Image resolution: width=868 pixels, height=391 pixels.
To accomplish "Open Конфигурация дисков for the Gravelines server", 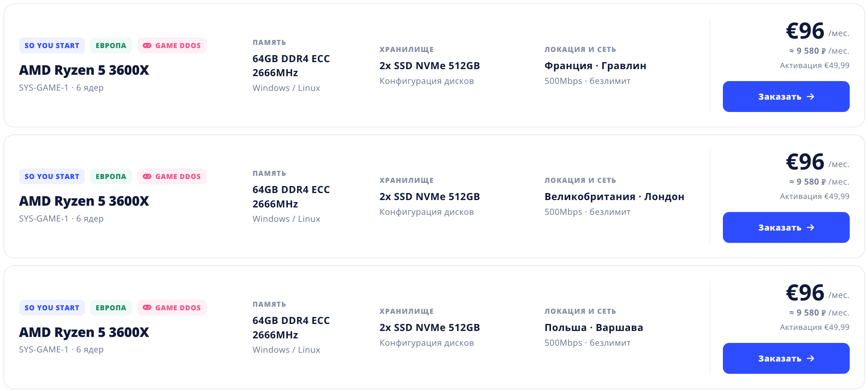I will (x=427, y=81).
